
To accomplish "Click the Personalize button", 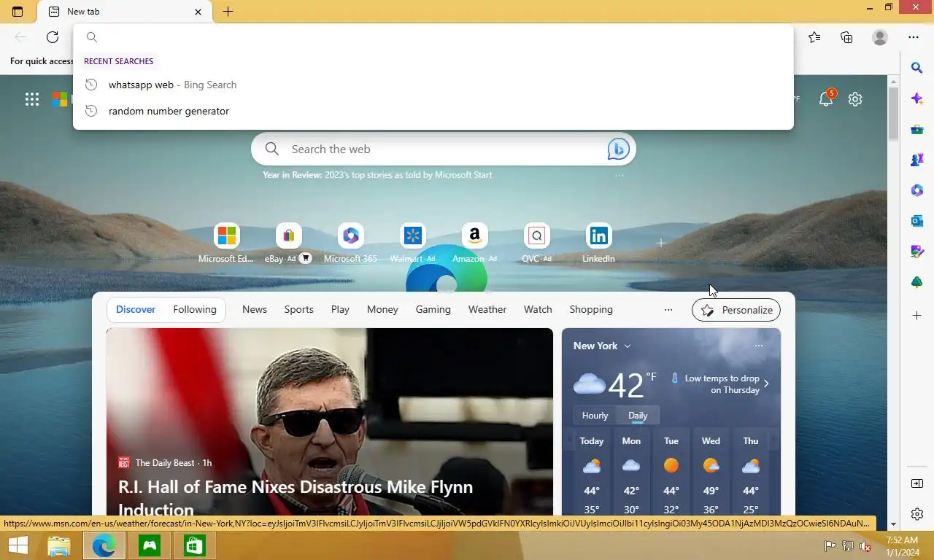I will (x=736, y=310).
